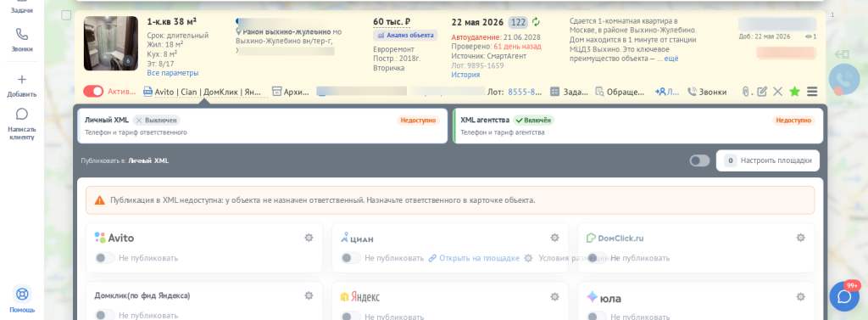Enable publishing on ЦИАН toggle

350,258
